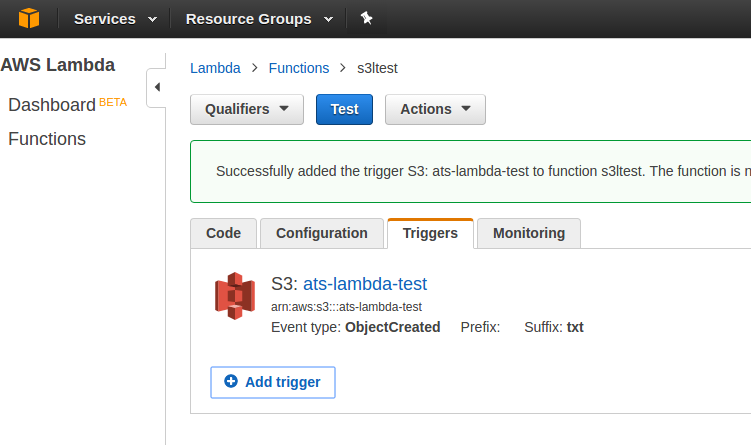Switch to the Monitoring tab

(528, 233)
